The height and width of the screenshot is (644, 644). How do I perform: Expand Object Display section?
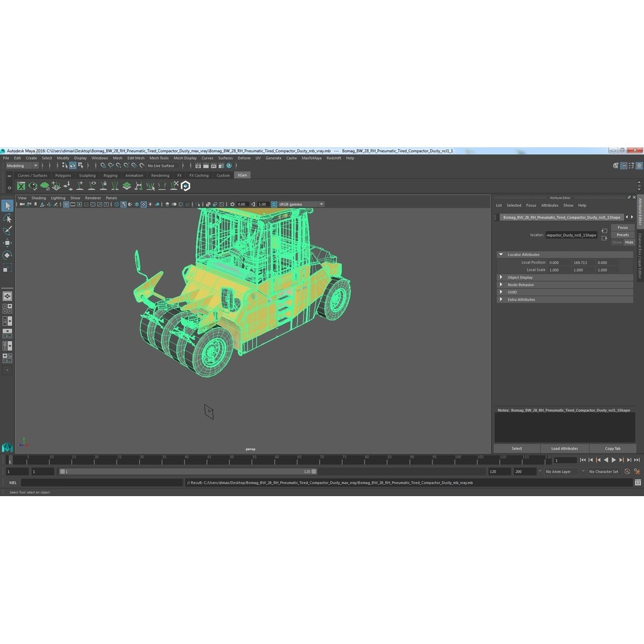coord(501,277)
